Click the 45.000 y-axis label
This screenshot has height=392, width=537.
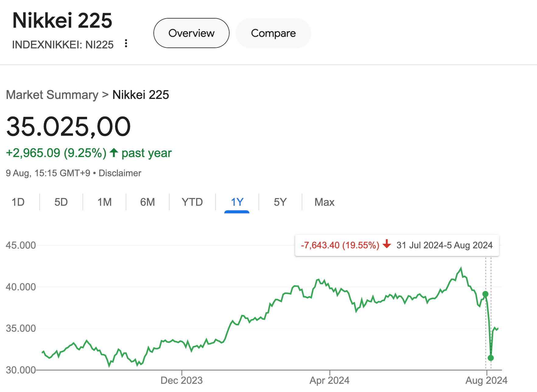[21, 245]
